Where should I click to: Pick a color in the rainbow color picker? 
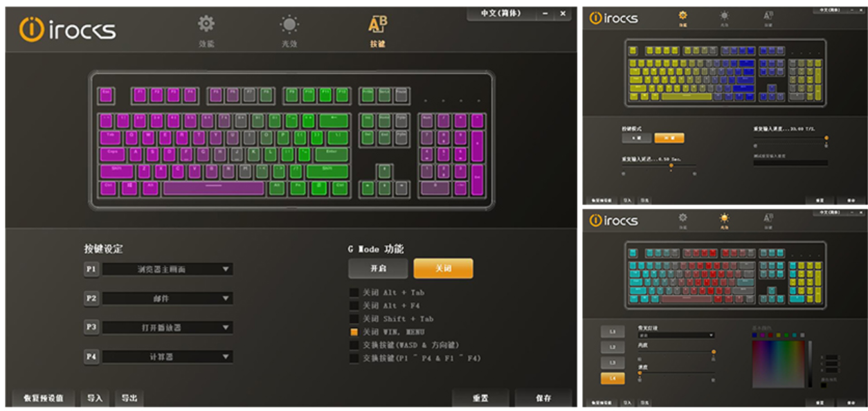point(778,364)
